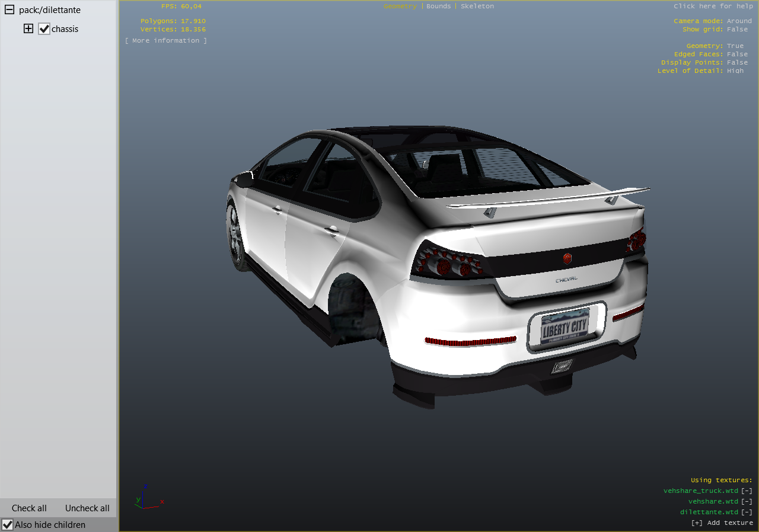This screenshot has width=759, height=532.
Task: Switch to the Geometry view tab
Action: pyautogui.click(x=400, y=6)
